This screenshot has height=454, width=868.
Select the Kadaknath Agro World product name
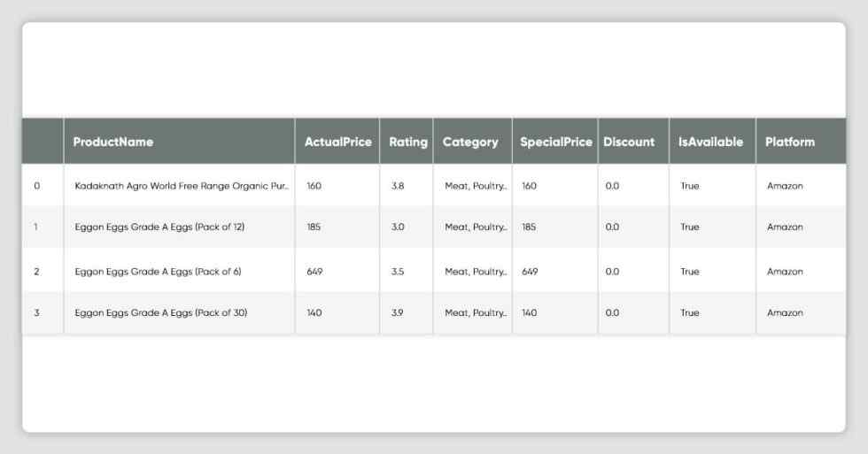(182, 187)
